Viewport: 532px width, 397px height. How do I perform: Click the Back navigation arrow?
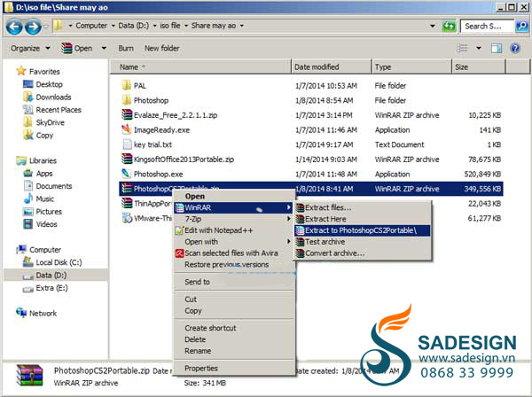tap(14, 27)
